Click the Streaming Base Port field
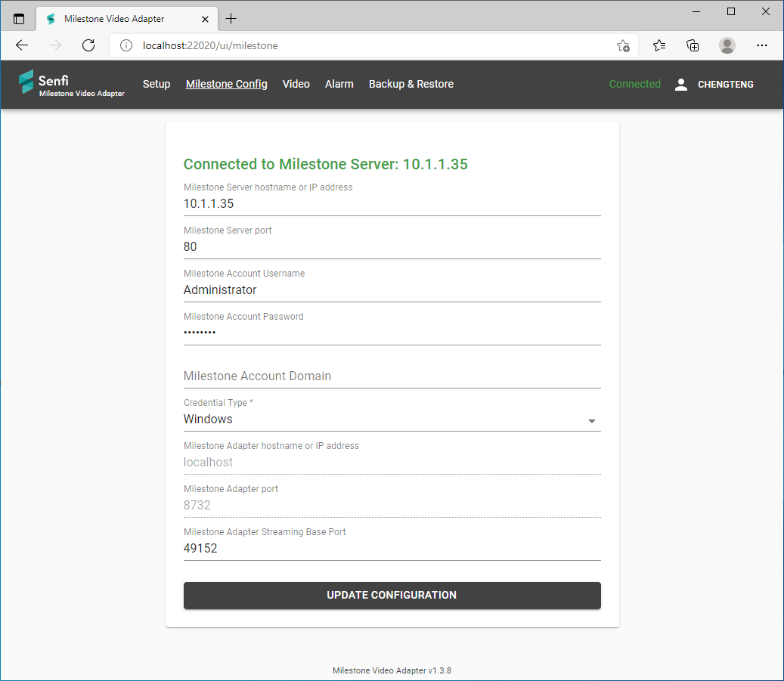 tap(392, 548)
